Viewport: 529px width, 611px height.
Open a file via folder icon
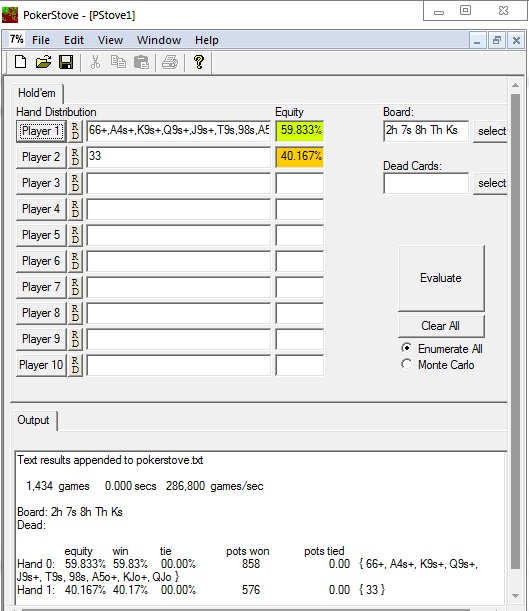43,62
